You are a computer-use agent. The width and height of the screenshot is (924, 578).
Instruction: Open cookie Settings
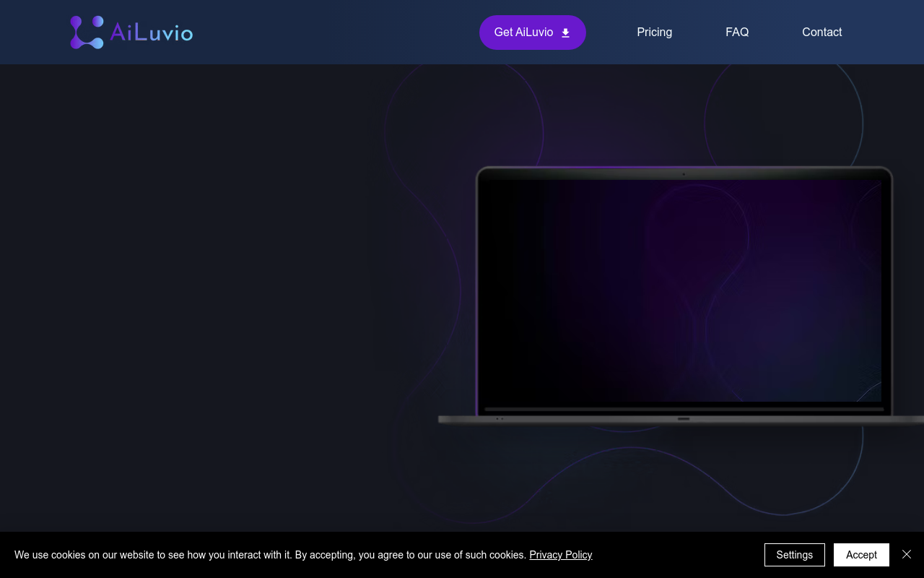pos(794,555)
